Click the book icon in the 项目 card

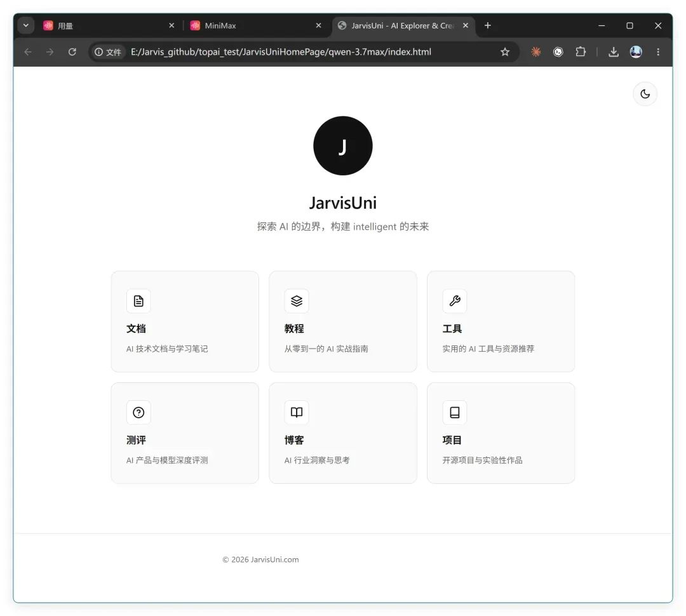pyautogui.click(x=455, y=413)
